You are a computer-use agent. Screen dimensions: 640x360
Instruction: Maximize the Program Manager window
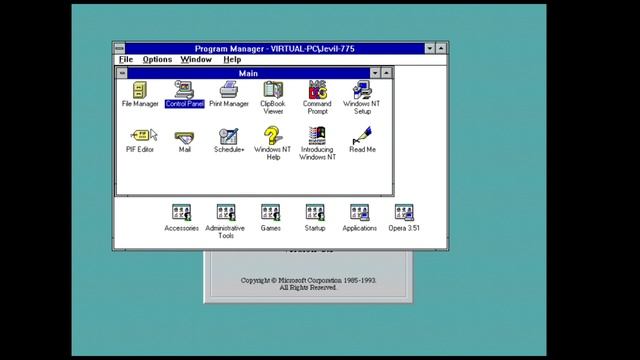click(x=441, y=49)
